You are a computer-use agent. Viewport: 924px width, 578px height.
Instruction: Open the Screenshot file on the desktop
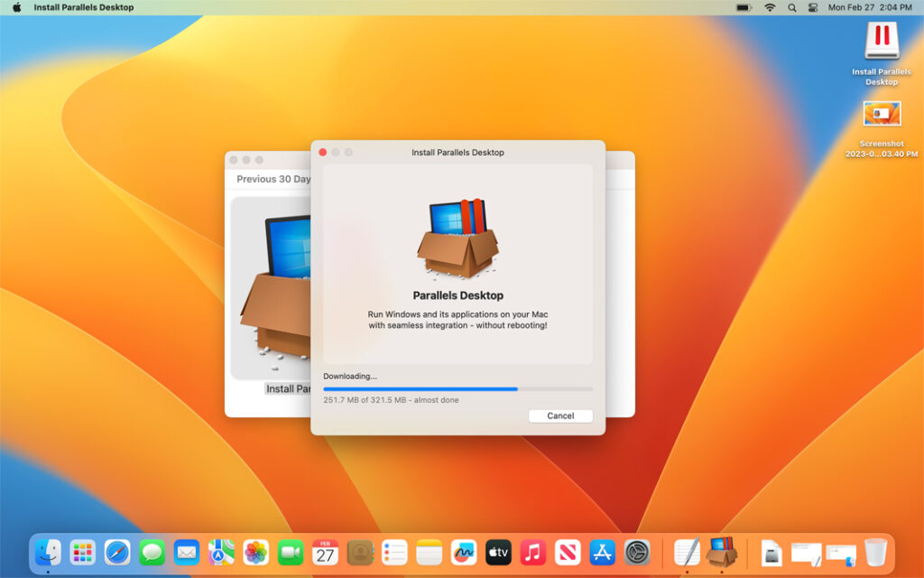881,115
